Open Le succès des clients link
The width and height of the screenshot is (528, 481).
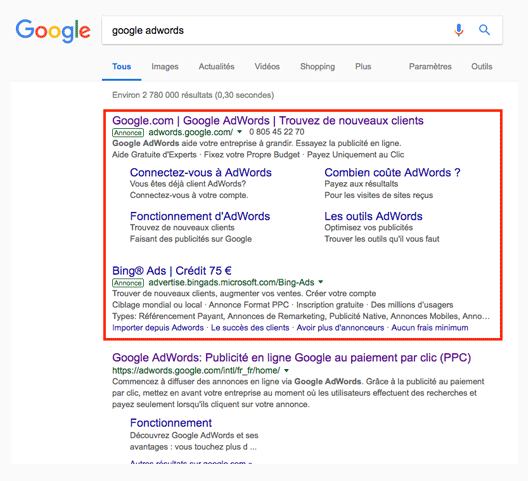(x=250, y=328)
